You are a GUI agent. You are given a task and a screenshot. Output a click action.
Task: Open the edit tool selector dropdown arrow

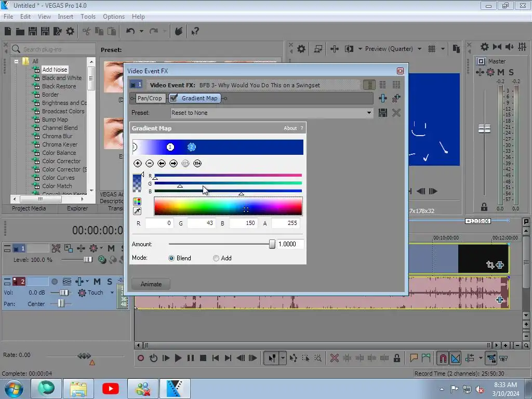[283, 358]
